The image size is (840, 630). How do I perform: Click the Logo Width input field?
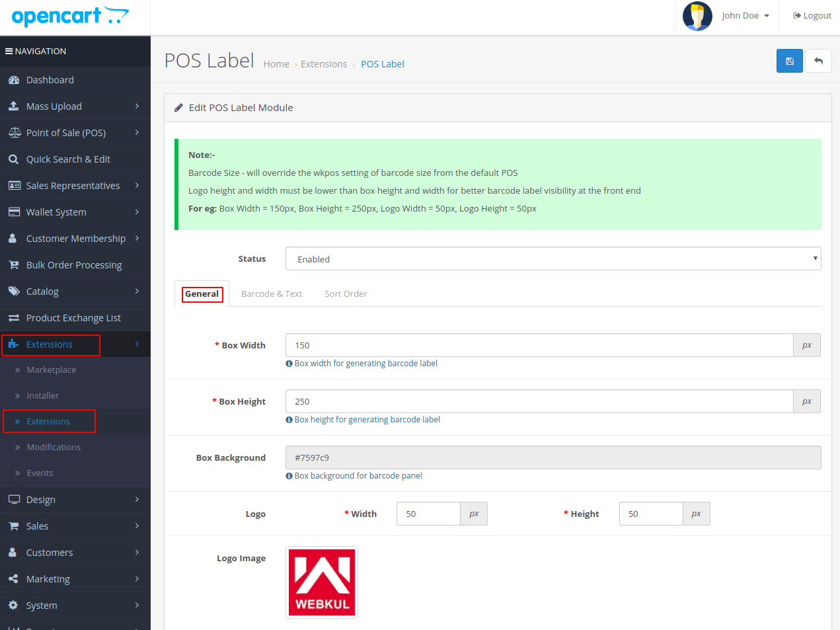pyautogui.click(x=428, y=514)
